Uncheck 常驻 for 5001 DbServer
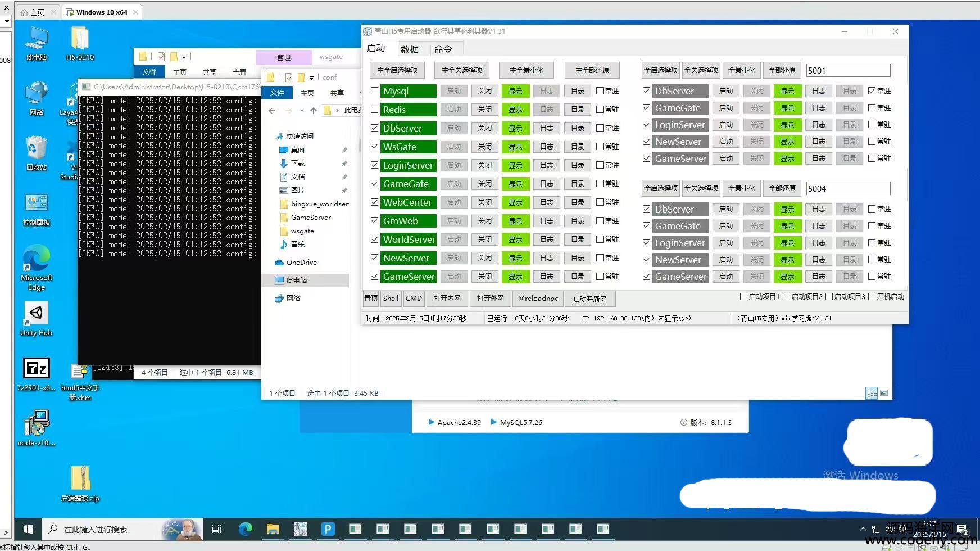The height and width of the screenshot is (551, 980). (x=872, y=91)
